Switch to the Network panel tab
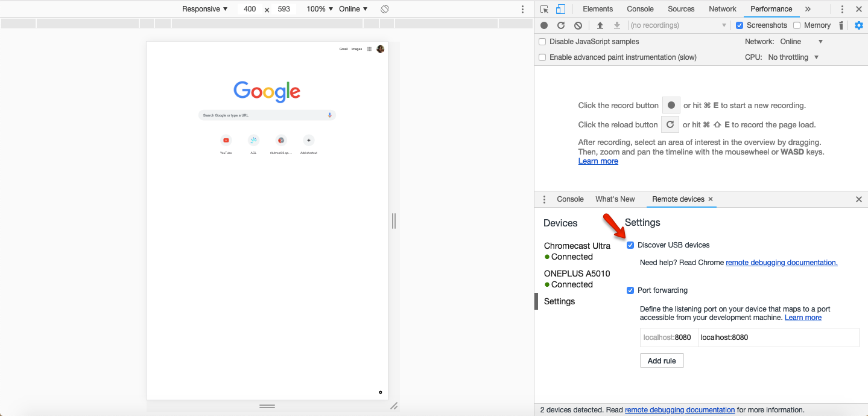Image resolution: width=868 pixels, height=416 pixels. tap(721, 9)
